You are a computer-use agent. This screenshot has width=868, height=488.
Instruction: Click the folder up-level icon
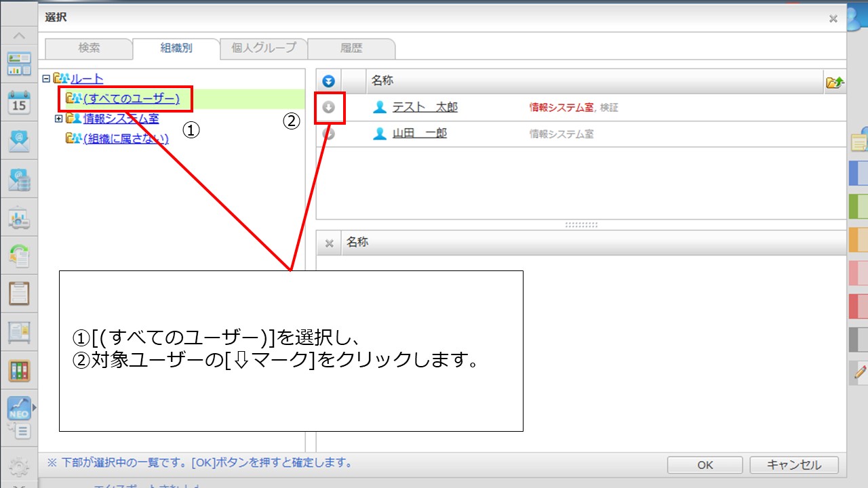pos(835,82)
